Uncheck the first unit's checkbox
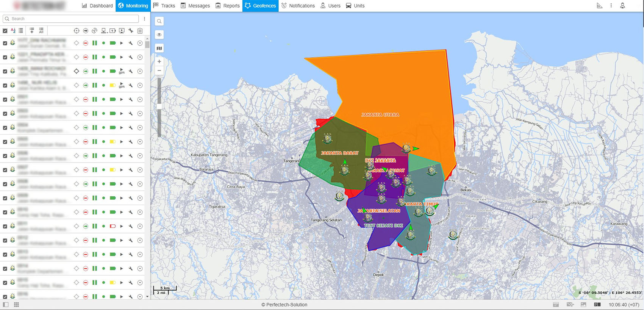644x310 pixels. 5,43
